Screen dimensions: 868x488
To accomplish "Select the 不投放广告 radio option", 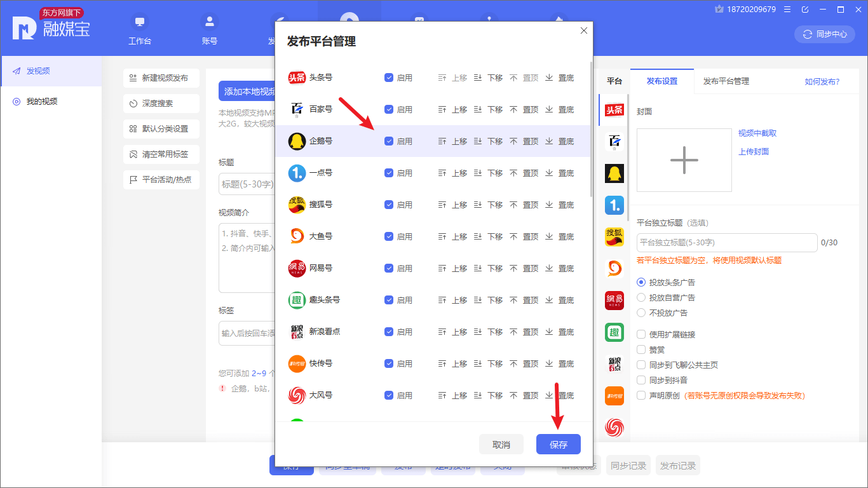I will tap(641, 313).
